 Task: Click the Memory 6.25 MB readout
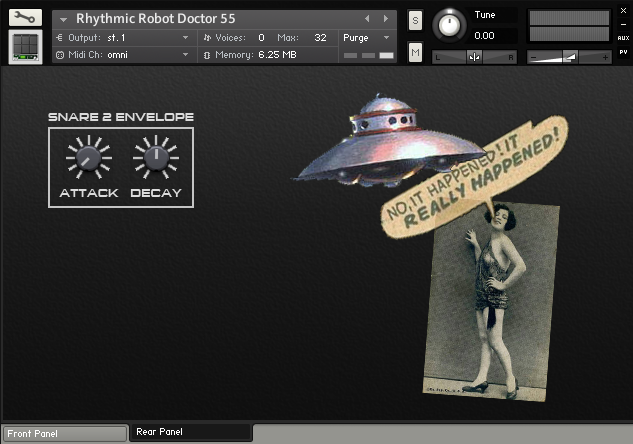(277, 55)
